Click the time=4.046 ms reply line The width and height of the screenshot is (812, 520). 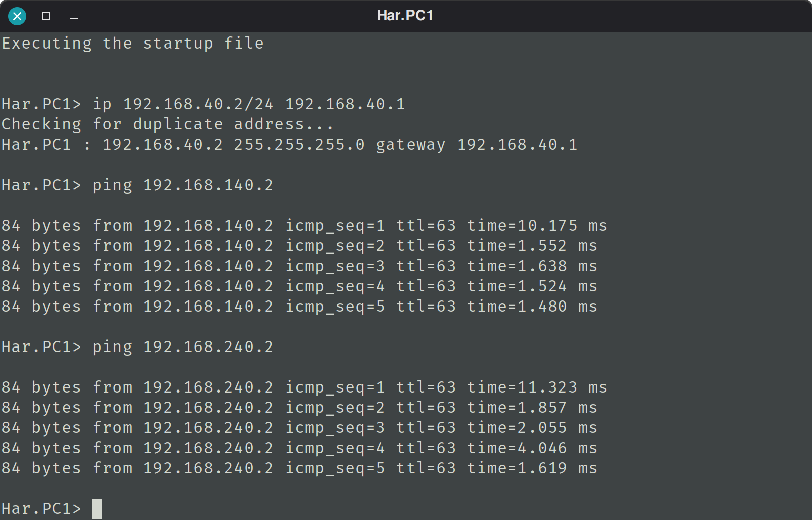tap(299, 449)
